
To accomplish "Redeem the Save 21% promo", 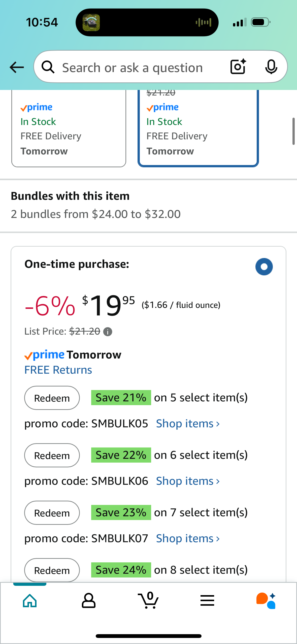I will (52, 398).
